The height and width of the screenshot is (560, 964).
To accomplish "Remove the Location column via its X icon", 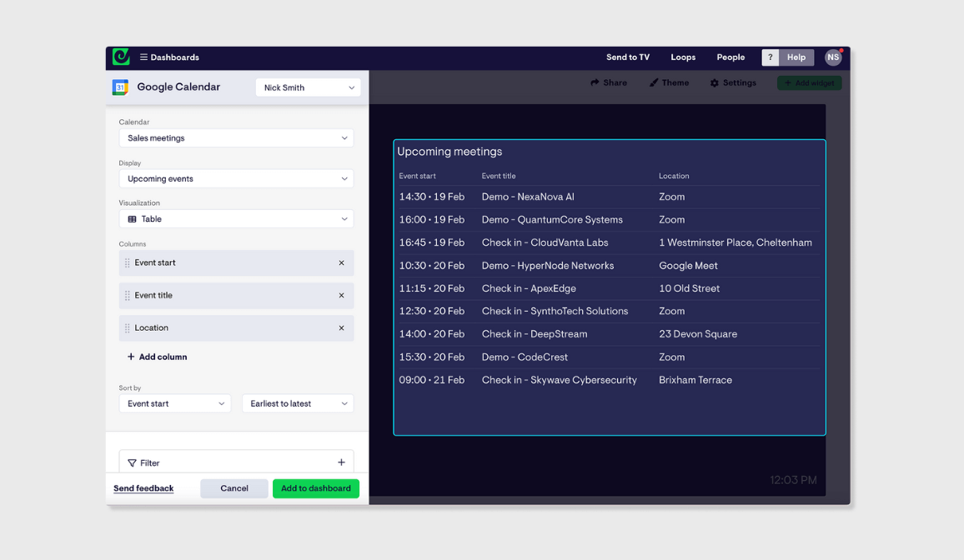I will coord(341,327).
